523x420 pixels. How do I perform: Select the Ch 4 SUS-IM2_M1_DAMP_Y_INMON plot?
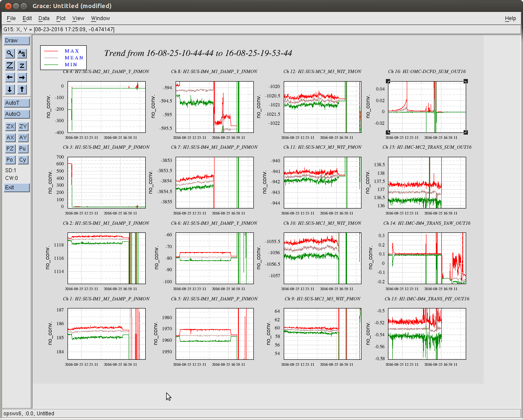click(x=106, y=107)
